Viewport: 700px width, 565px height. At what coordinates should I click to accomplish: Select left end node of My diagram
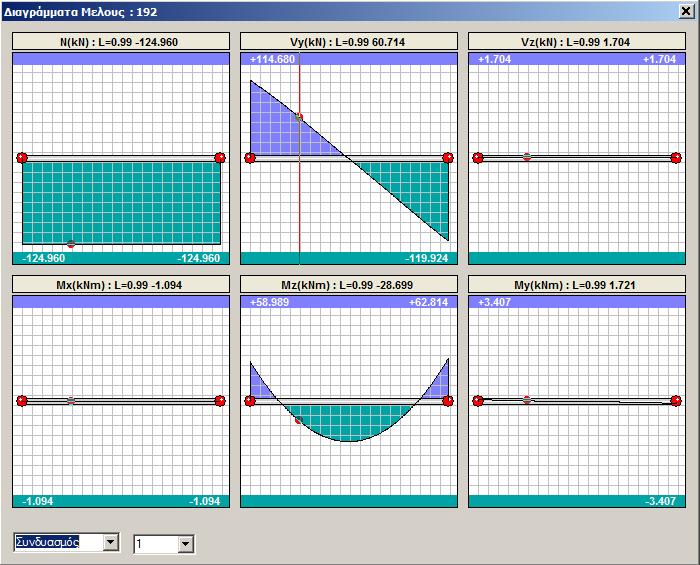pyautogui.click(x=478, y=401)
